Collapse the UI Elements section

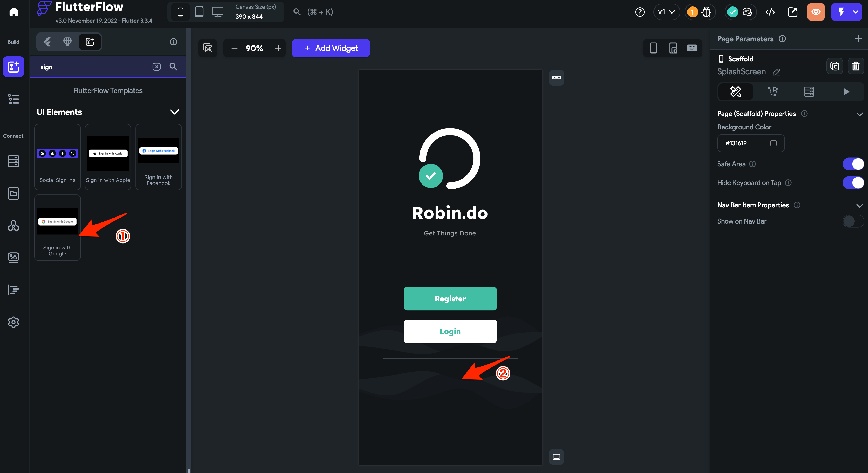coord(175,112)
